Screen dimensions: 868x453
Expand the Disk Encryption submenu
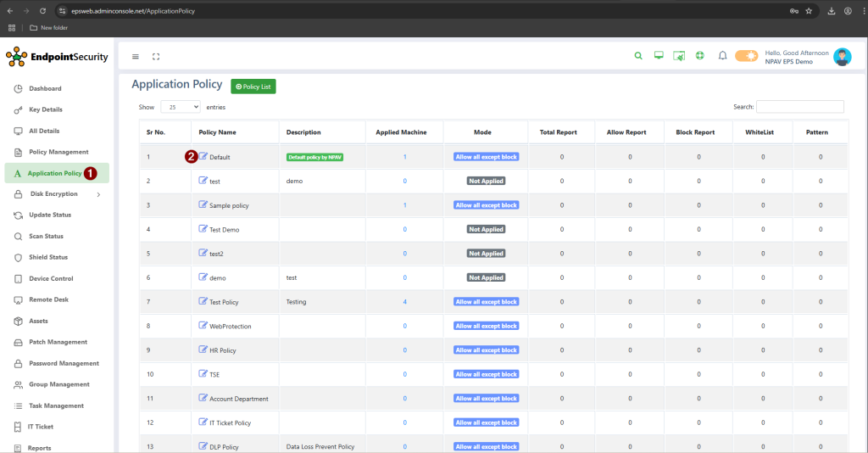pos(98,194)
